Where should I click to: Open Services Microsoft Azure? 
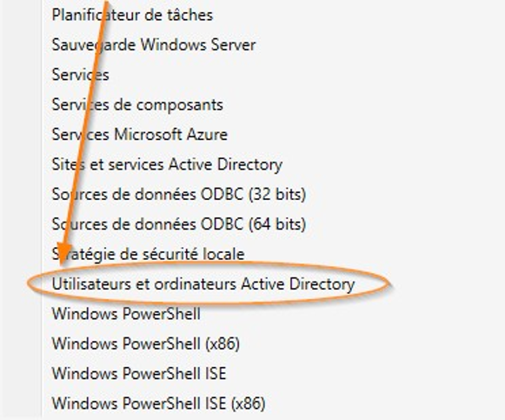tap(140, 134)
